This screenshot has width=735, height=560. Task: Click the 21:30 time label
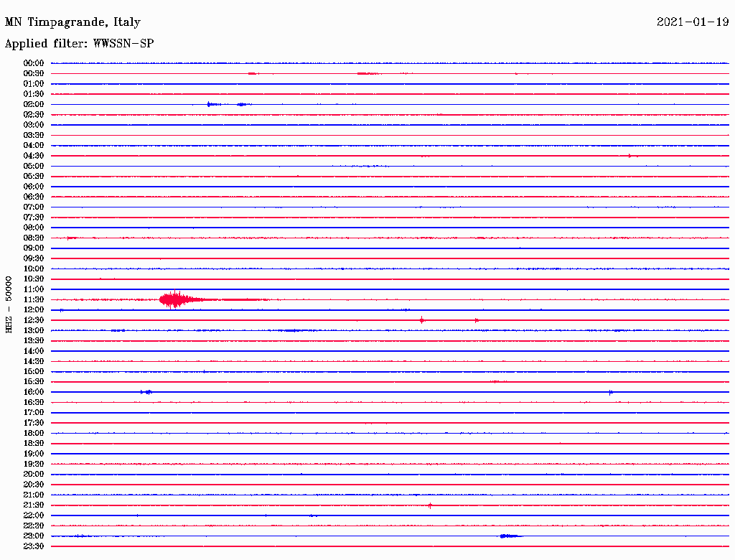tap(34, 505)
